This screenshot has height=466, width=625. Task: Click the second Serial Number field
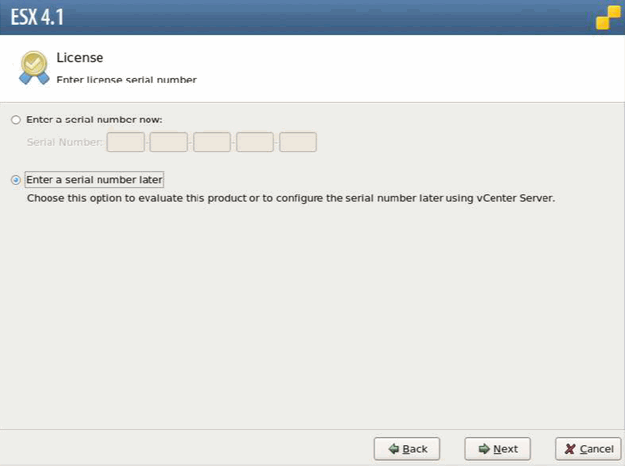(x=169, y=142)
